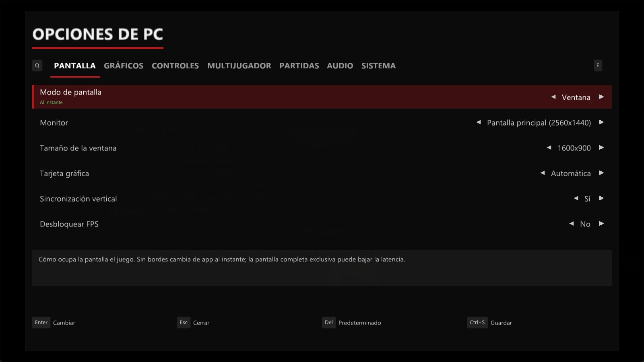The width and height of the screenshot is (644, 362).
Task: Click the Pantalla principal (2560x1440) value
Action: point(539,123)
